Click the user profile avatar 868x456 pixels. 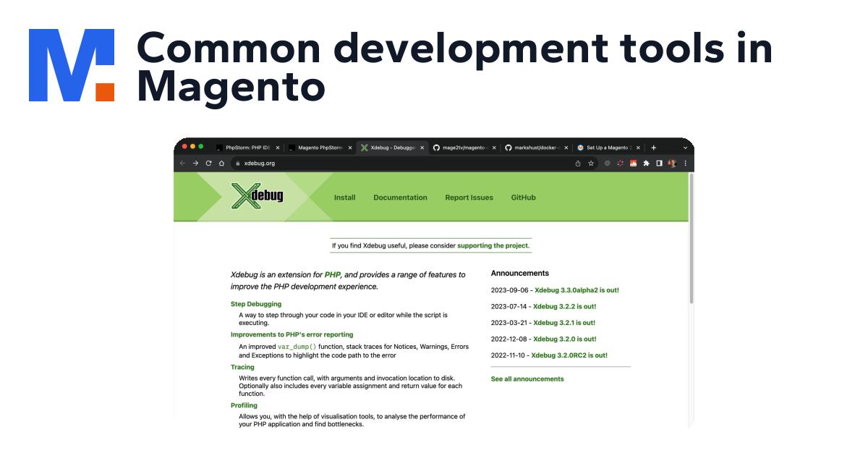[x=672, y=164]
